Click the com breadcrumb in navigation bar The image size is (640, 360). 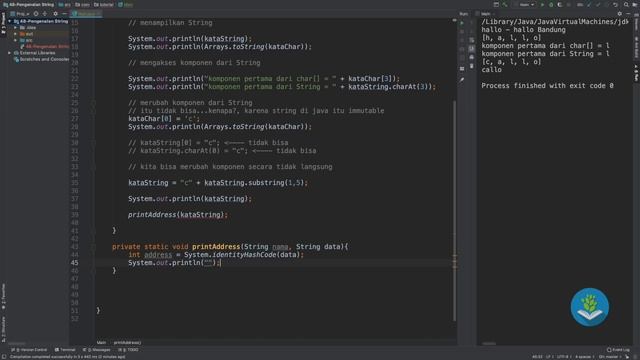tap(82, 5)
